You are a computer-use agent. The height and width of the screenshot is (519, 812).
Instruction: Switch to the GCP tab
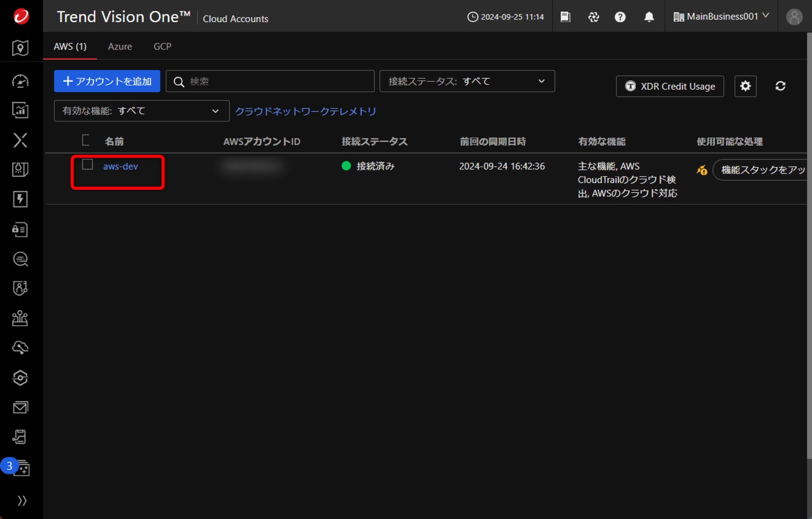(x=162, y=46)
